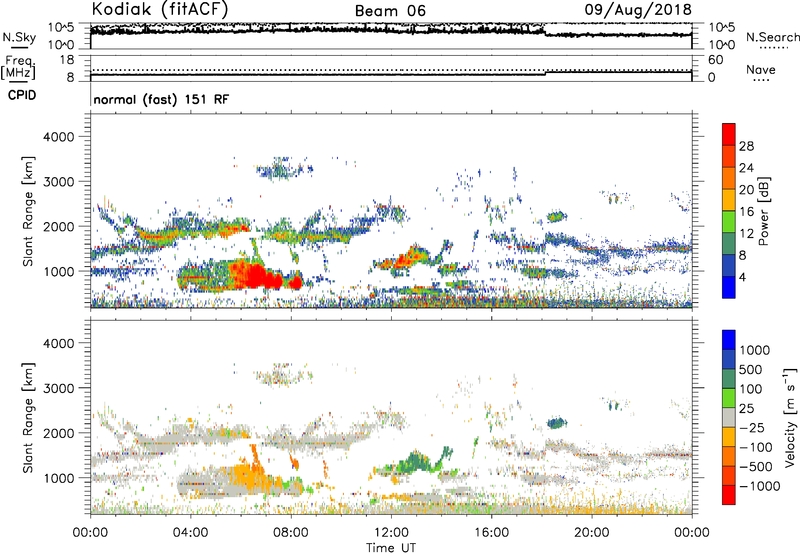Click the '-1000' label on velocity colorbar

point(759,486)
